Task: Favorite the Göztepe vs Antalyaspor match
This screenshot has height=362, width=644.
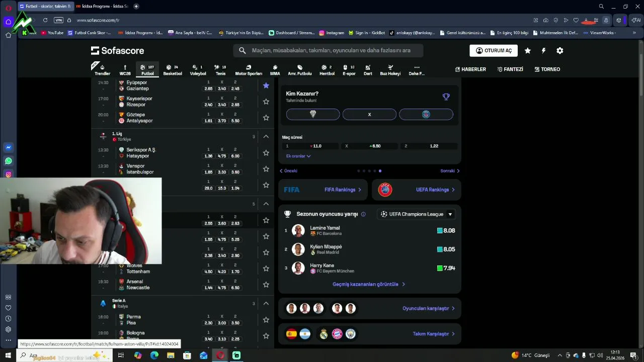Action: click(x=266, y=118)
